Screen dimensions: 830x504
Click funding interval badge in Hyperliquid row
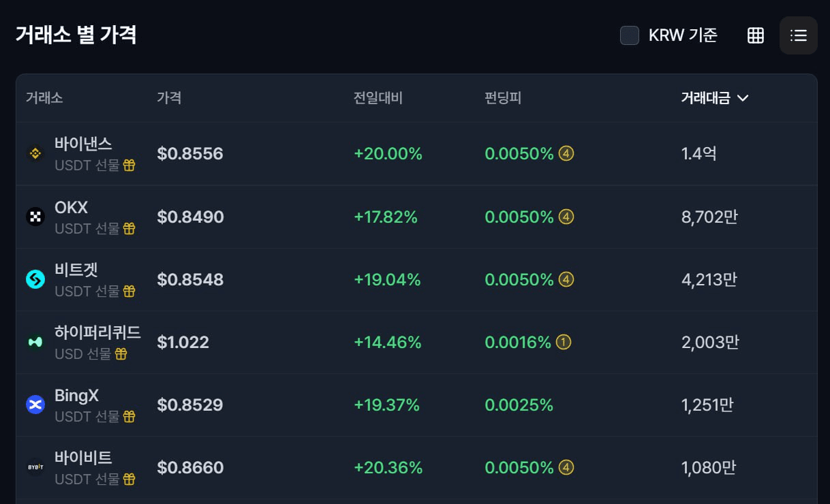[x=563, y=342]
